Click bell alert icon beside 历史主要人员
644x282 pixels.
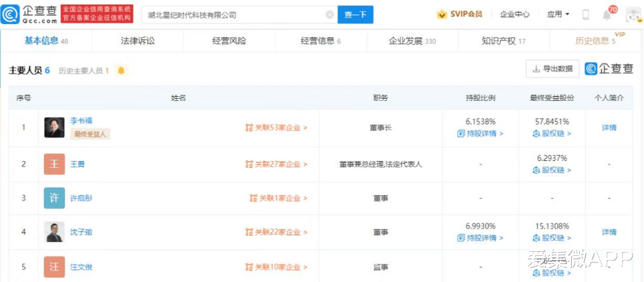coord(121,70)
